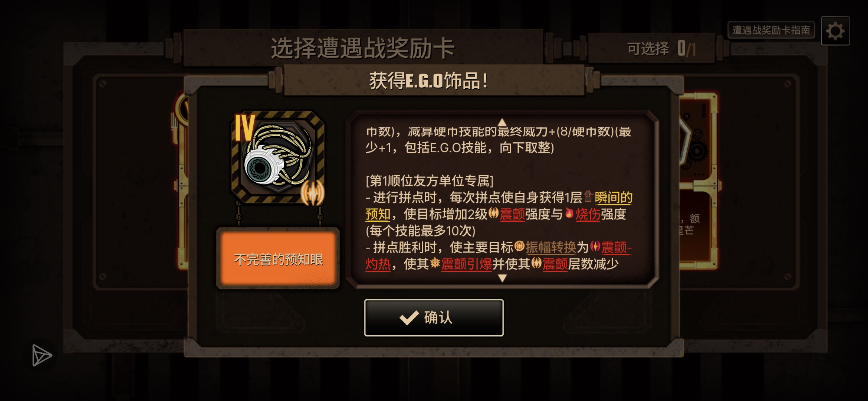Tap the up arrow above the description text
The image size is (868, 401).
502,122
